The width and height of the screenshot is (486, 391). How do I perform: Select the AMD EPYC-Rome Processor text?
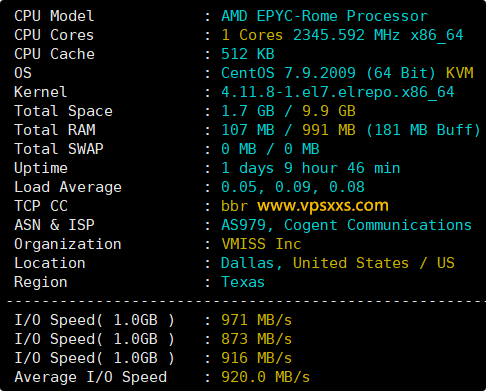[324, 16]
